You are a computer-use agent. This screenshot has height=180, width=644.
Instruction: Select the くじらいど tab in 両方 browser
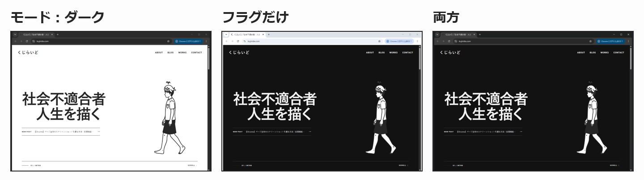point(458,34)
